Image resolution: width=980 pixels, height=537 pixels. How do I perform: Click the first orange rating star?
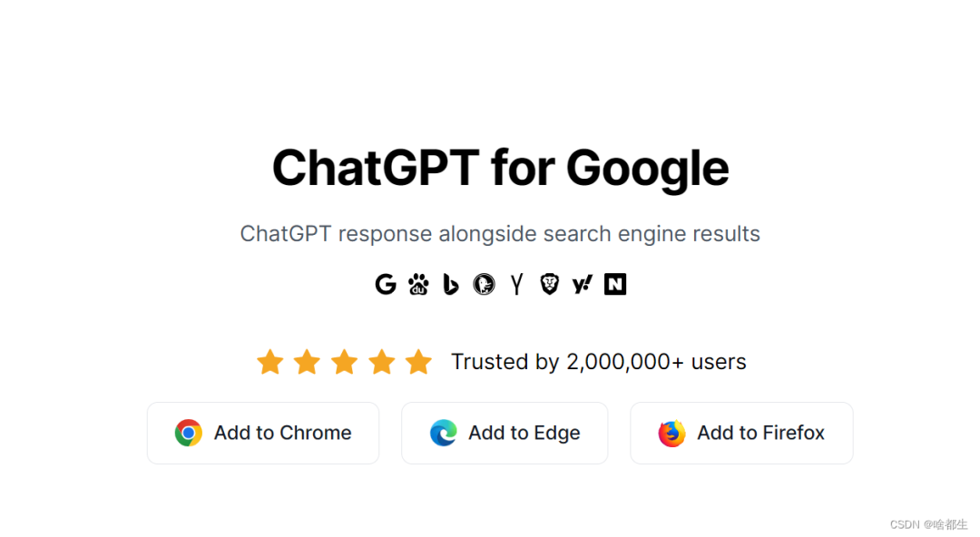pyautogui.click(x=270, y=362)
